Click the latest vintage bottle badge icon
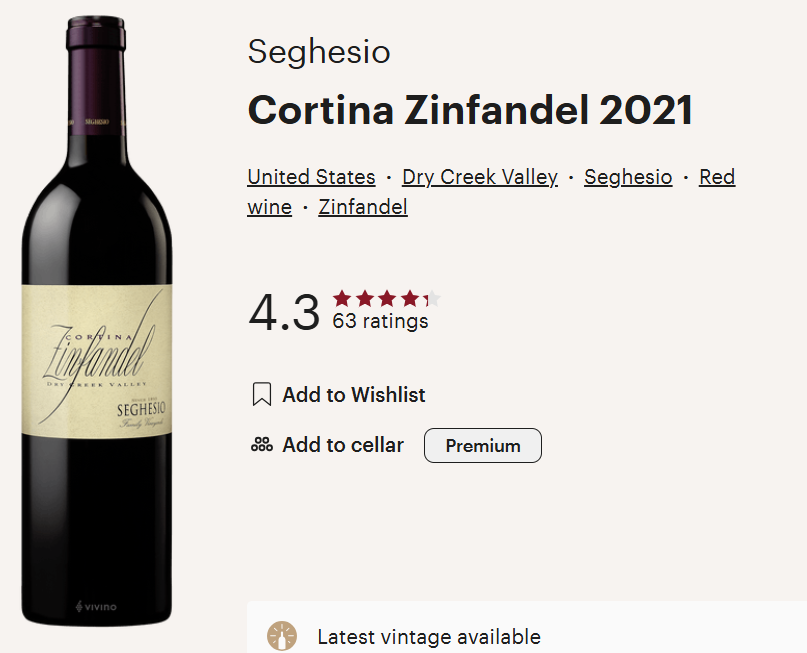Image resolution: width=807 pixels, height=653 pixels. pyautogui.click(x=282, y=636)
